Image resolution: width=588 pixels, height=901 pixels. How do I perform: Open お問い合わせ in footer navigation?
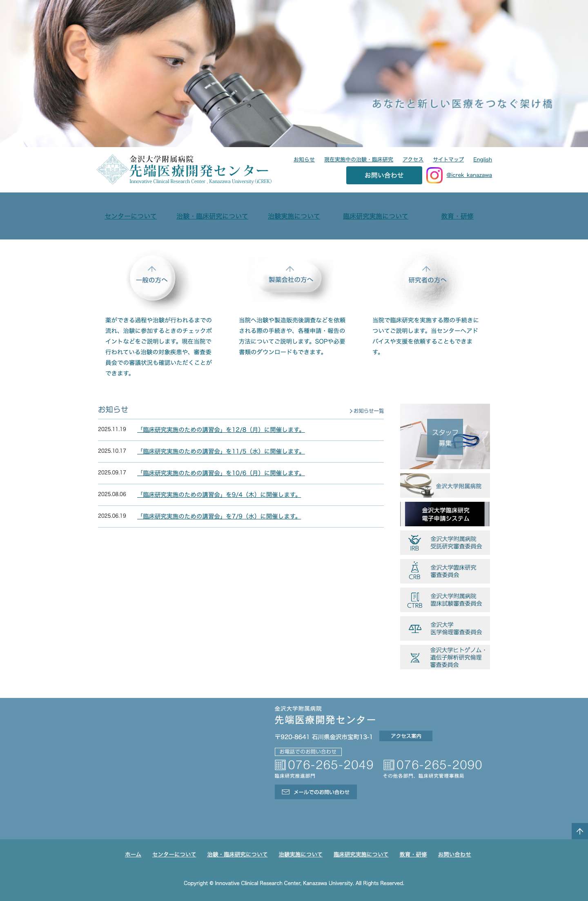tap(454, 854)
